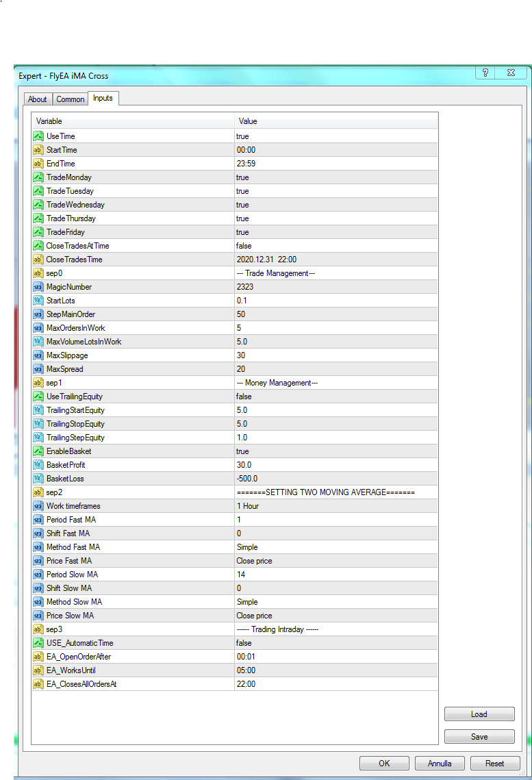532x780 pixels.
Task: Click the UseTrailingEquity boolean icon
Action: point(38,396)
